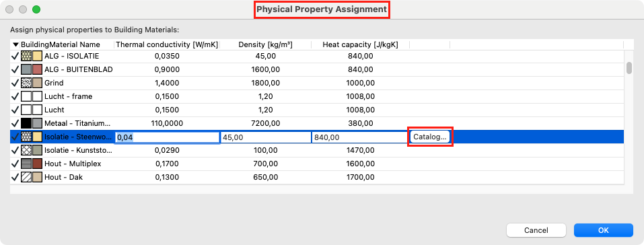Open the Catalog... button
Screen dimensions: 644x245
[429, 137]
